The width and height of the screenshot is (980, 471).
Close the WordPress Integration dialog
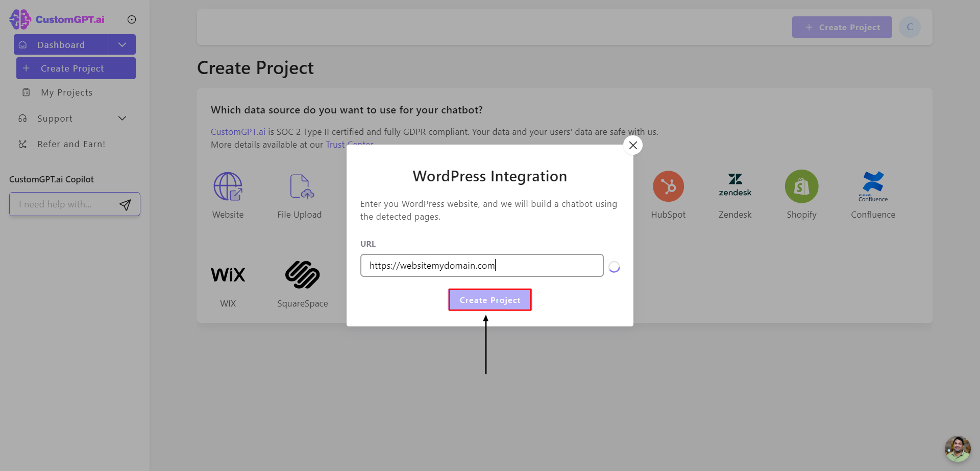tap(633, 145)
